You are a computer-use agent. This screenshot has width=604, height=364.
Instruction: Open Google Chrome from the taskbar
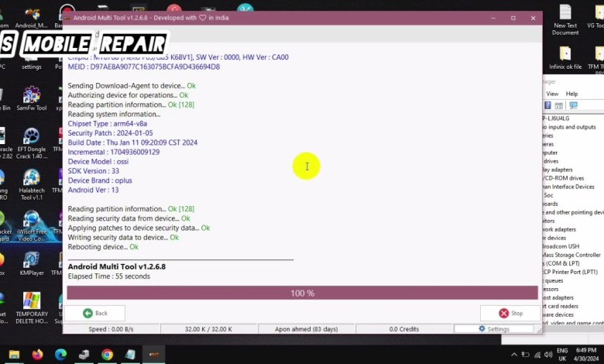pos(107,355)
